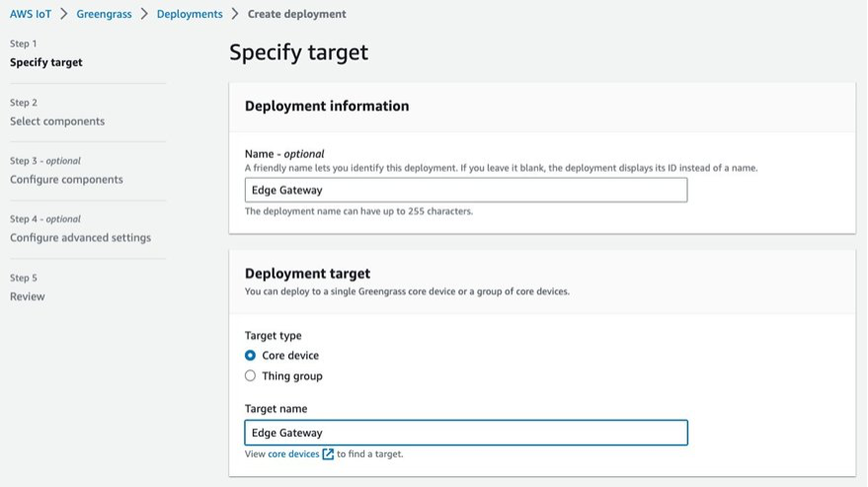The image size is (868, 487).
Task: Click the chevron right after Deployments breadcrumb
Action: click(234, 14)
